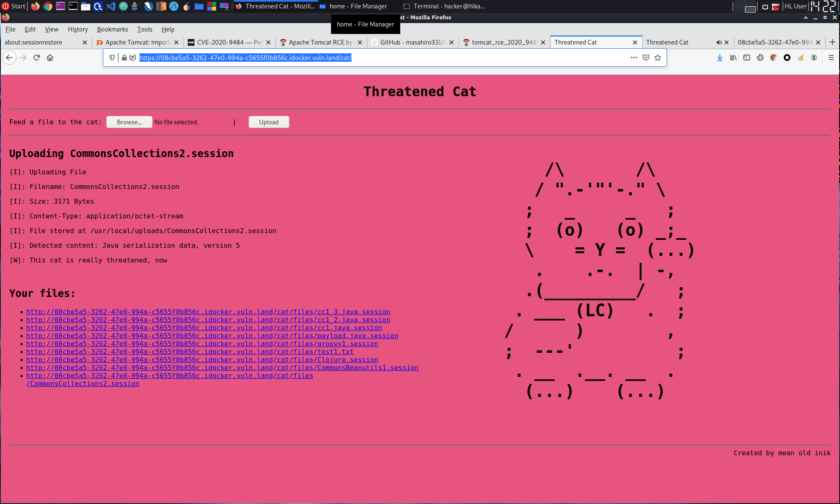Viewport: 840px width, 504px height.
Task: Show sidebars icon in toolbar
Action: [x=747, y=58]
